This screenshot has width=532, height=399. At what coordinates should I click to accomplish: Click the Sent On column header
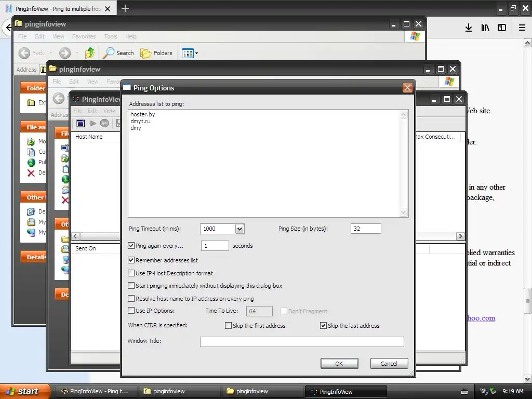click(x=96, y=248)
